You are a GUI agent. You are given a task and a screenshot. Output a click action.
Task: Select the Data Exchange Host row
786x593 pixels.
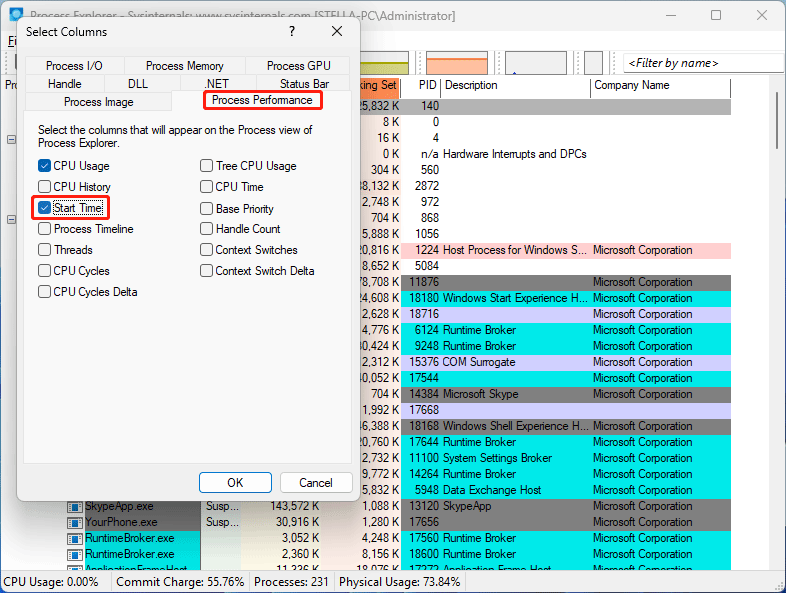click(x=545, y=490)
